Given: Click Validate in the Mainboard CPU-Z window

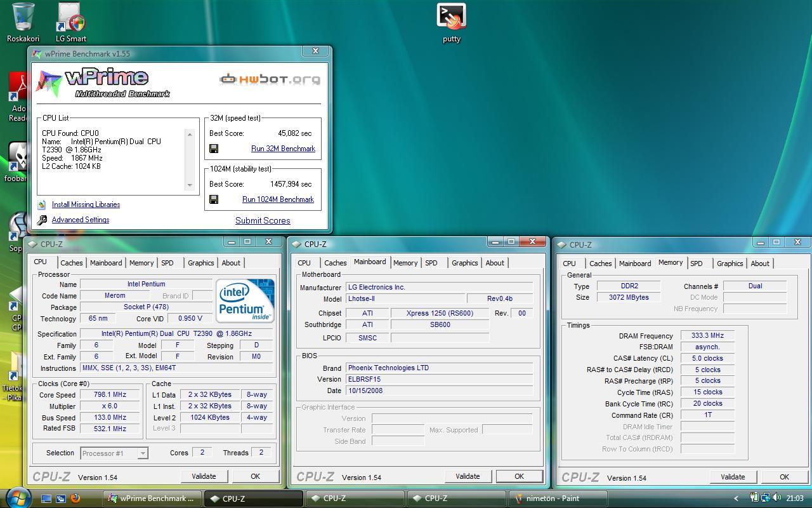Looking at the screenshot, I should 468,476.
